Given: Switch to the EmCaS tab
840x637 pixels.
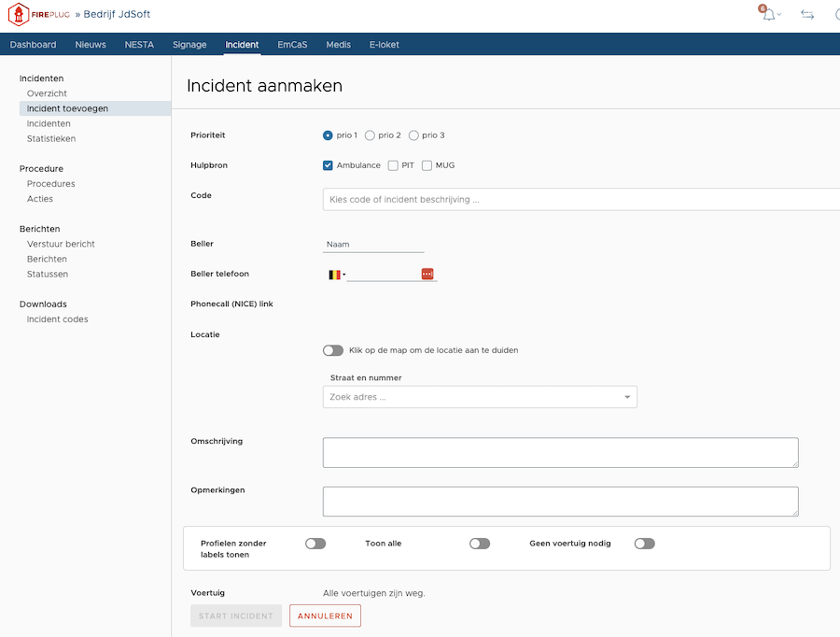Looking at the screenshot, I should (x=292, y=45).
